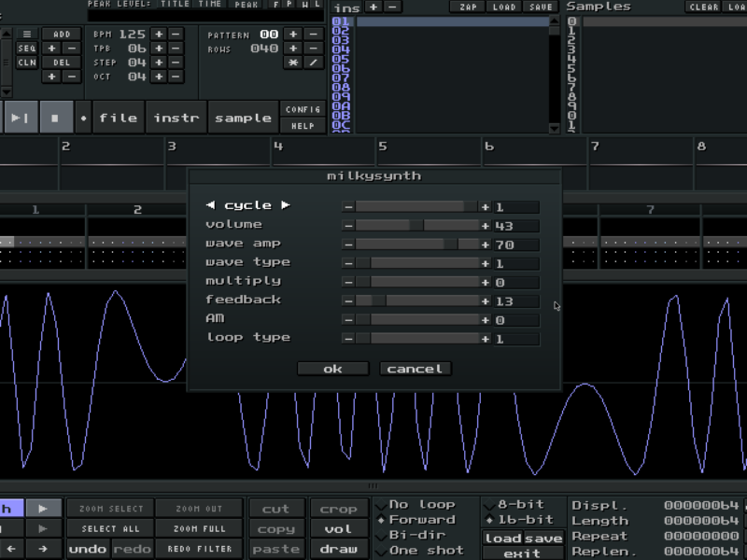Image resolution: width=747 pixels, height=560 pixels.
Task: Click the left arrow icon in bottom toolbar
Action: [x=10, y=548]
